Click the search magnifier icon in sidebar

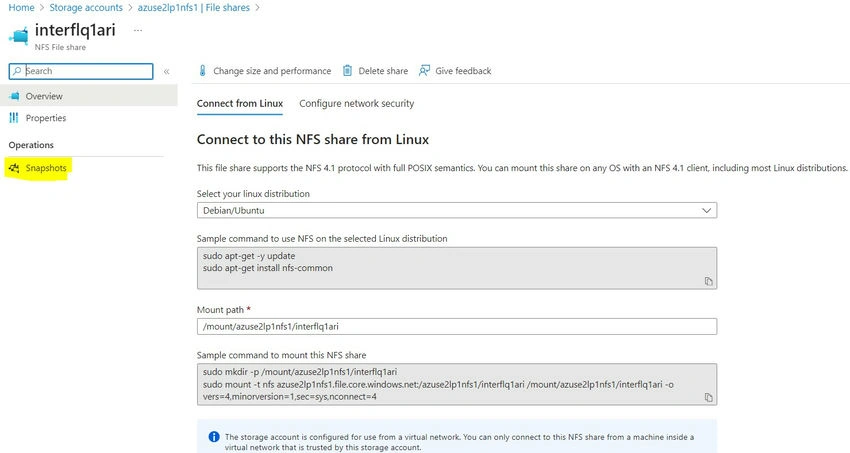[x=17, y=71]
